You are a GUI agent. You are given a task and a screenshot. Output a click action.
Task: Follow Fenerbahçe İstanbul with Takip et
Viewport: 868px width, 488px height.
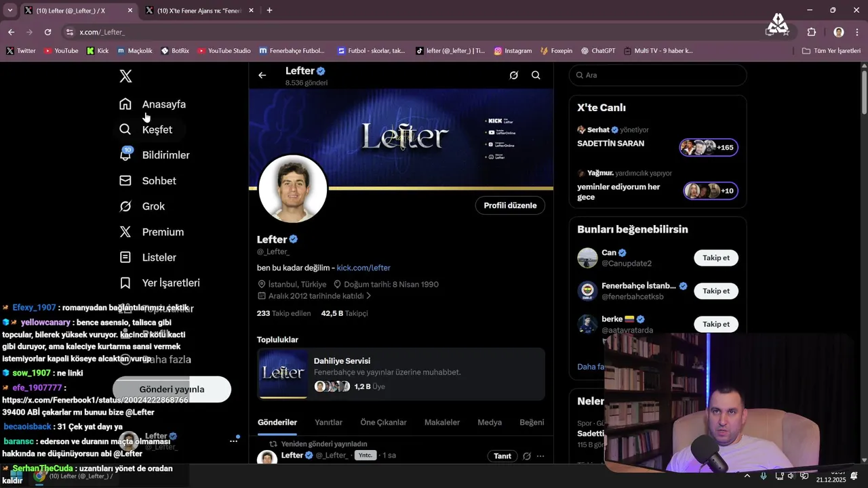click(x=716, y=291)
